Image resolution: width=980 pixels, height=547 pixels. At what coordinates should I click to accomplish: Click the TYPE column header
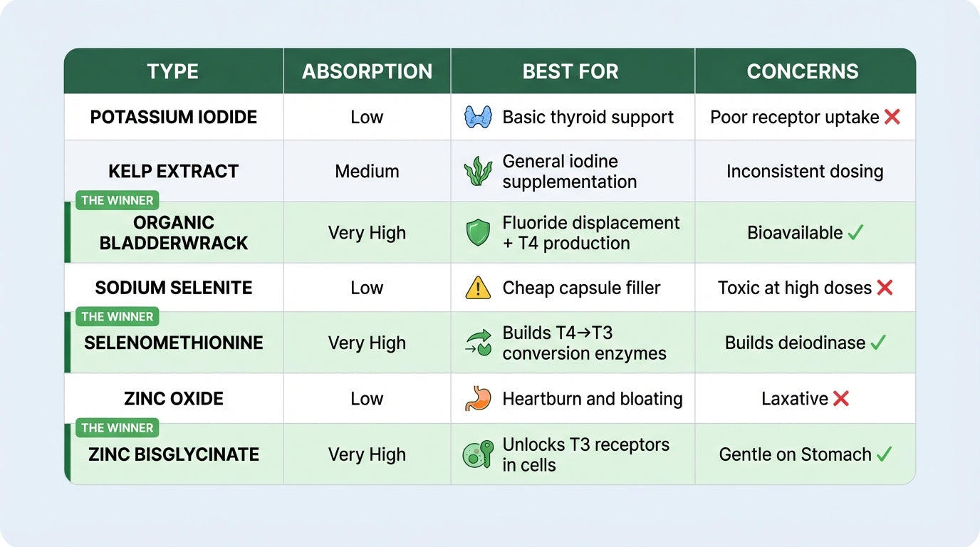[172, 71]
